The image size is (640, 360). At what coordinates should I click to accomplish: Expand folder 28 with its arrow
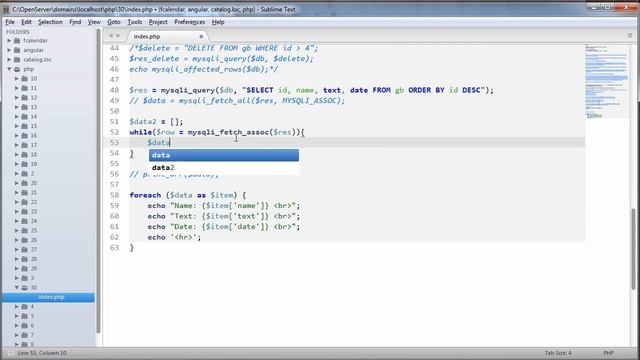tap(17, 259)
